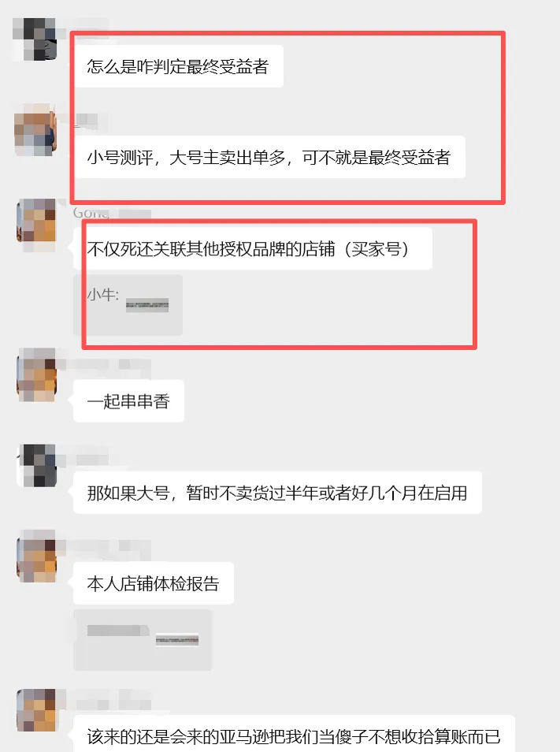Select the message '怎么是咋判定最终受益者'
560x752 pixels.
pyautogui.click(x=179, y=66)
